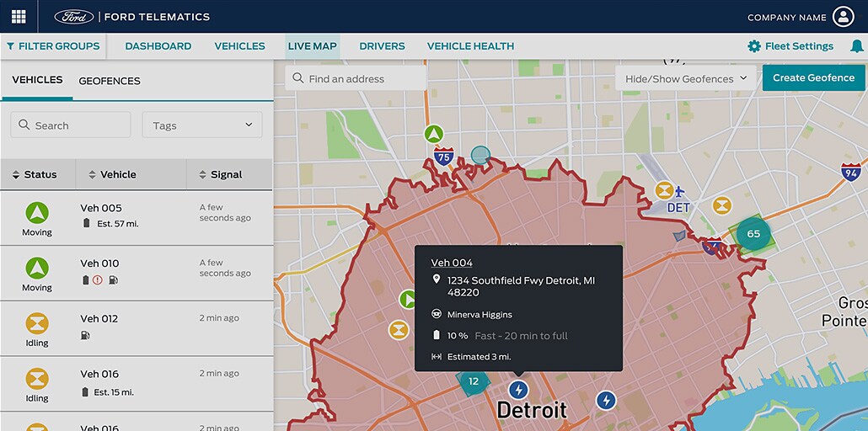The height and width of the screenshot is (431, 868).
Task: Open the Veh 004 link in popup
Action: point(452,263)
